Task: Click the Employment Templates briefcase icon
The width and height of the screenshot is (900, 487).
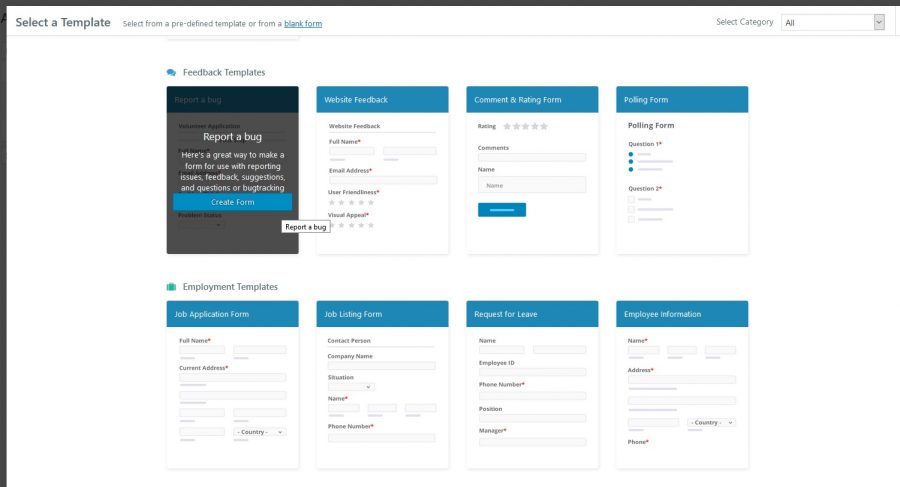Action: click(171, 287)
